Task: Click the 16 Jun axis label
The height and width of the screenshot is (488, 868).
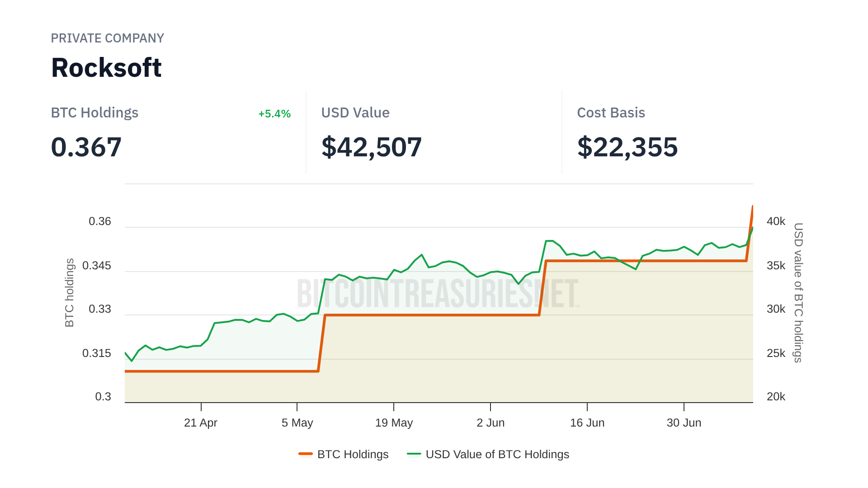Action: (x=587, y=423)
